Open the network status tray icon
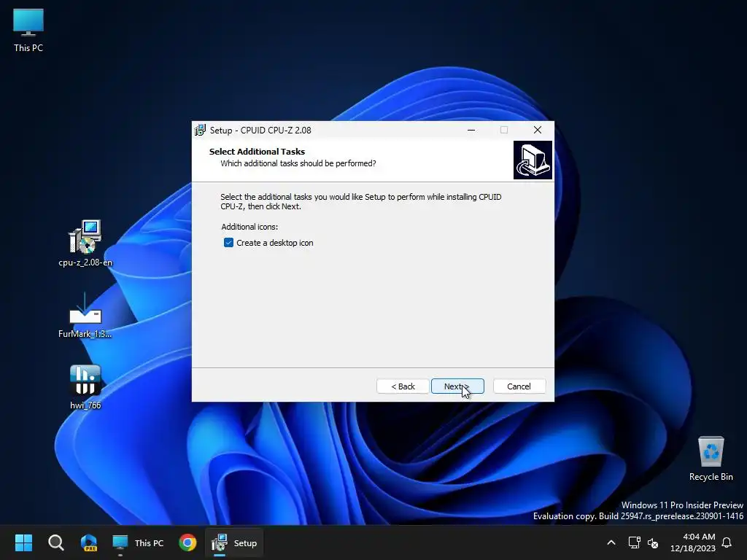The image size is (747, 560). tap(634, 542)
